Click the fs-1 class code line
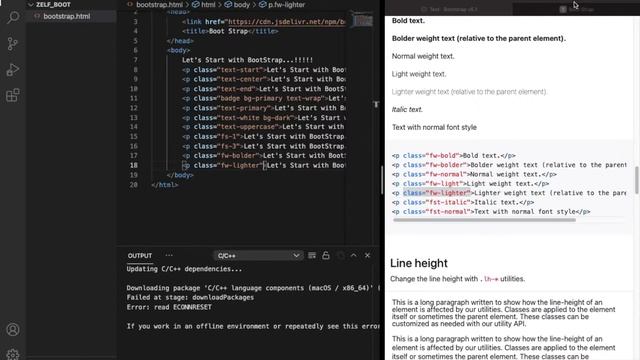 [264, 136]
